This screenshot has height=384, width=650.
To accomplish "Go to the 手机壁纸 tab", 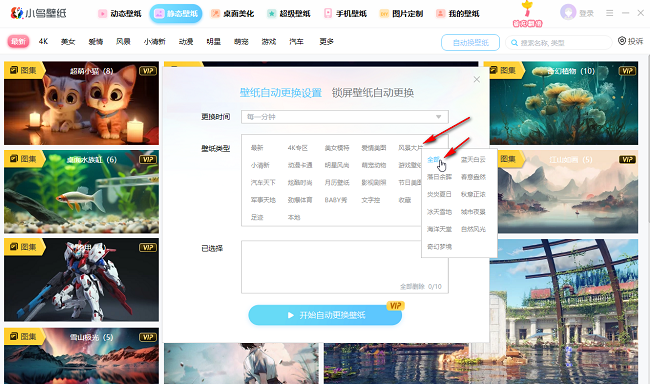I will [x=345, y=14].
